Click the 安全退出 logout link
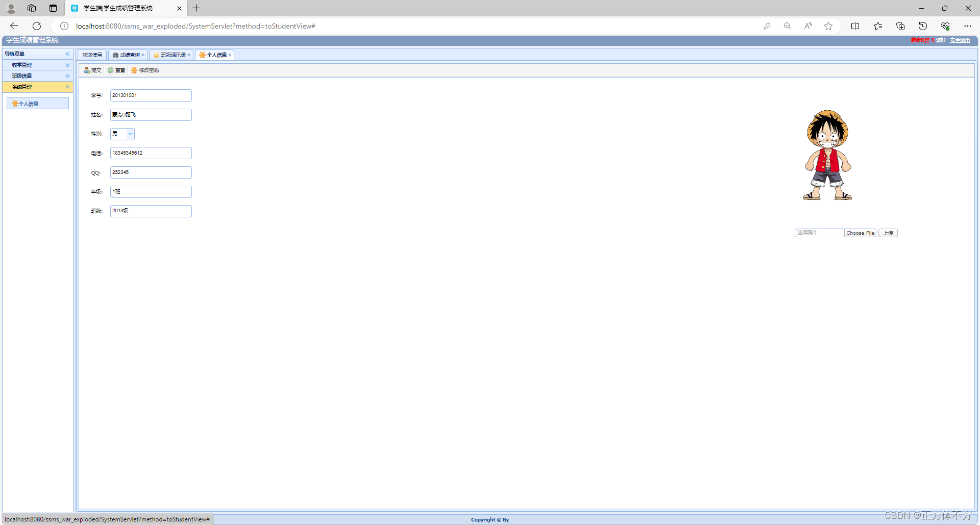 coord(960,40)
